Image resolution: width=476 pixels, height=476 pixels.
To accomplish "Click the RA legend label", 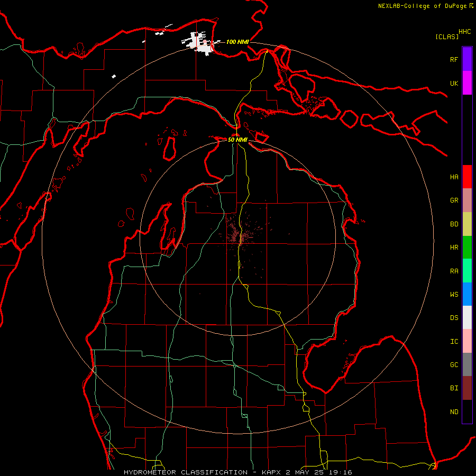I will click(x=454, y=271).
